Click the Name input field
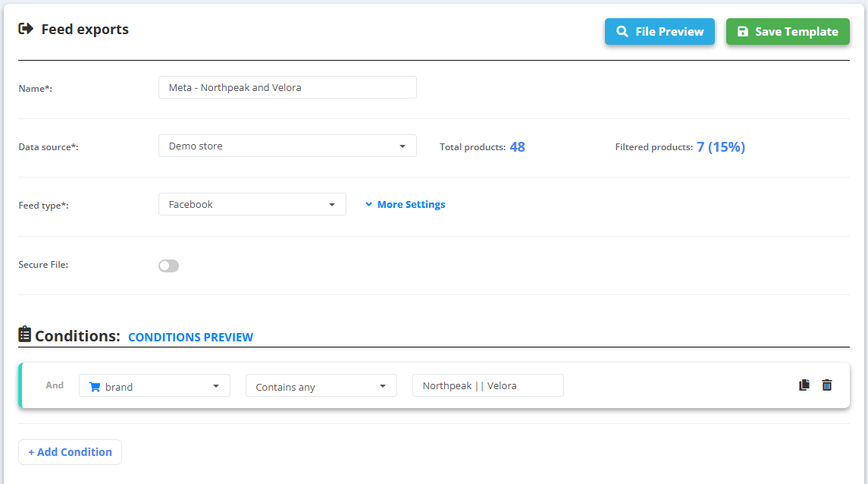The image size is (868, 484). (x=287, y=87)
